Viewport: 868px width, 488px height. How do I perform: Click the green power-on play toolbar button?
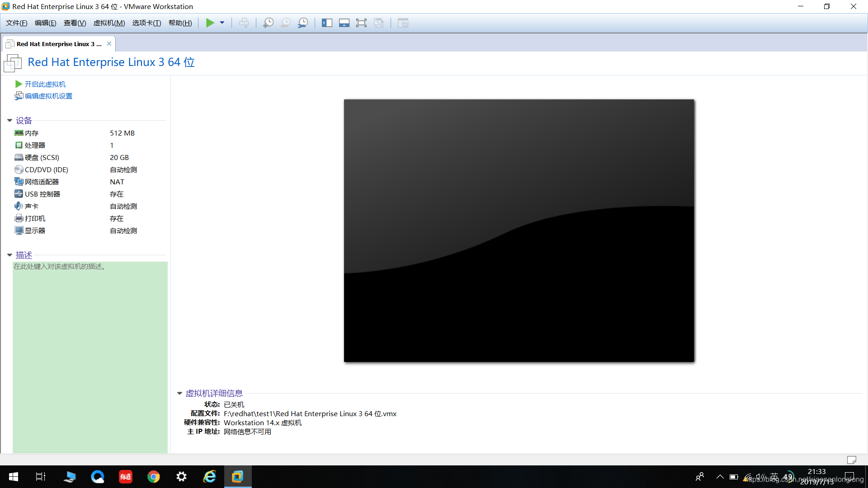210,23
